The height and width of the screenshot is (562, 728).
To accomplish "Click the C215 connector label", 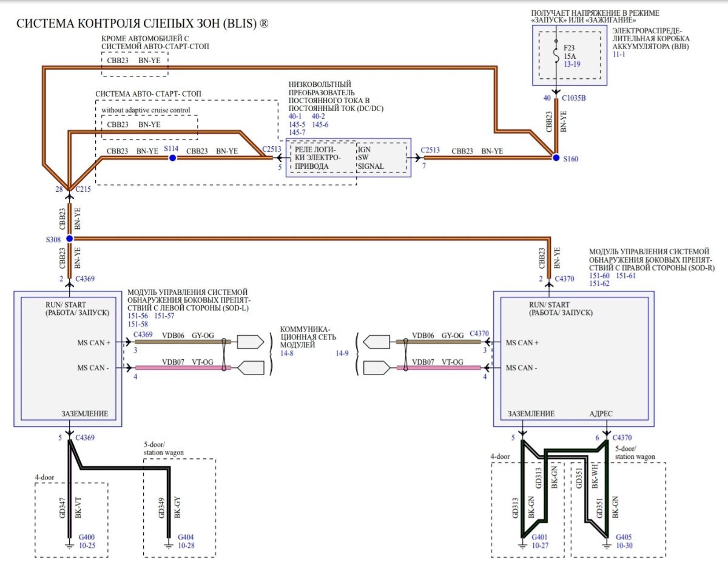I will coord(83,190).
